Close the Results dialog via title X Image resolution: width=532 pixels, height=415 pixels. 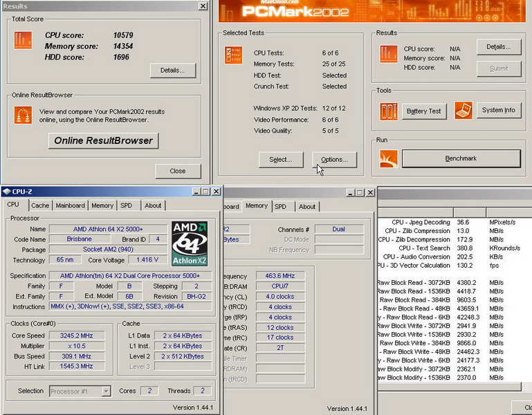point(203,6)
